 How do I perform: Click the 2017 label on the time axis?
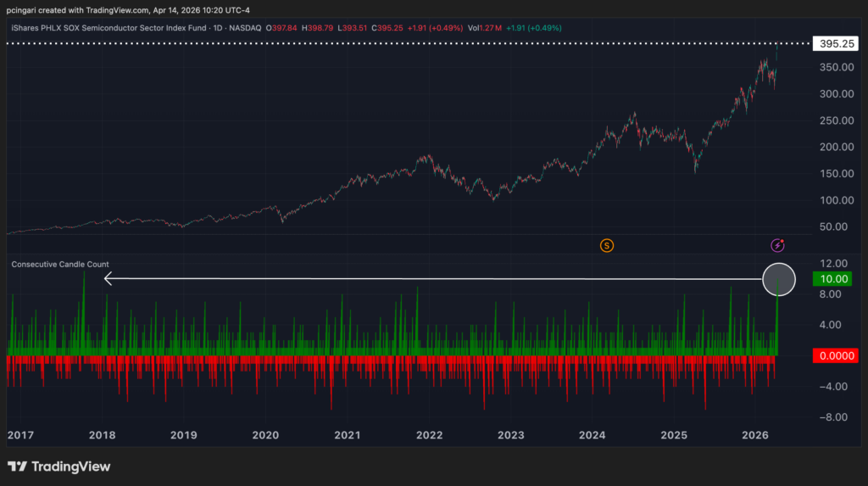(20, 435)
